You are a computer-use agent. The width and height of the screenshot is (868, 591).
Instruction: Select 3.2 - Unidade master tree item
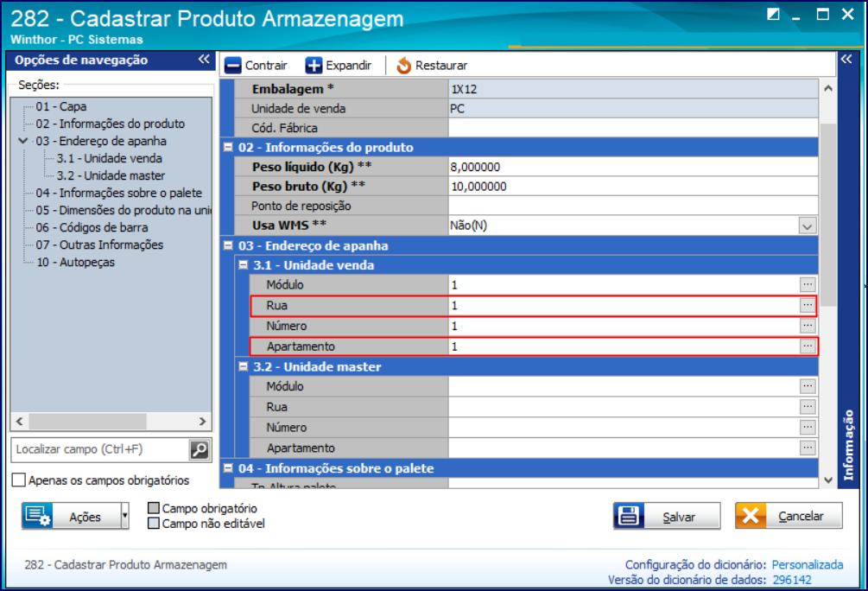(111, 175)
